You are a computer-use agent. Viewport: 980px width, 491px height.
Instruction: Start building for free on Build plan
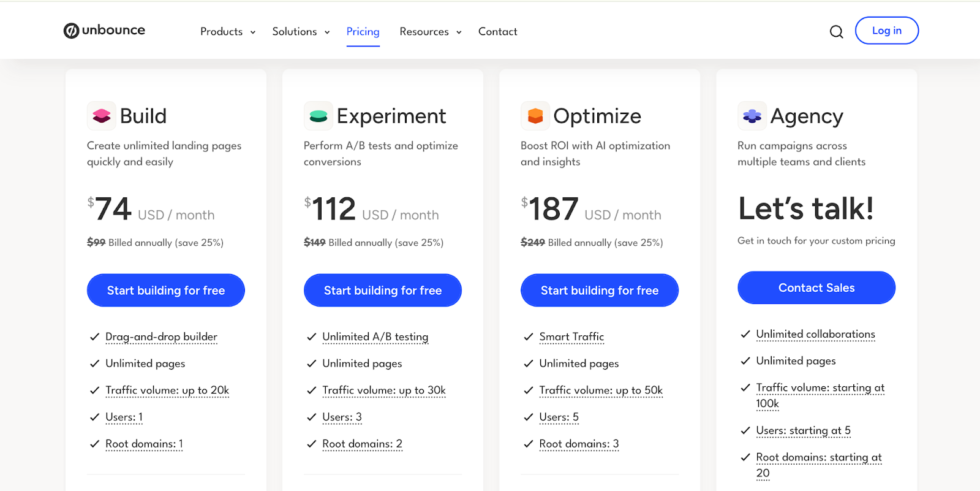[166, 291]
